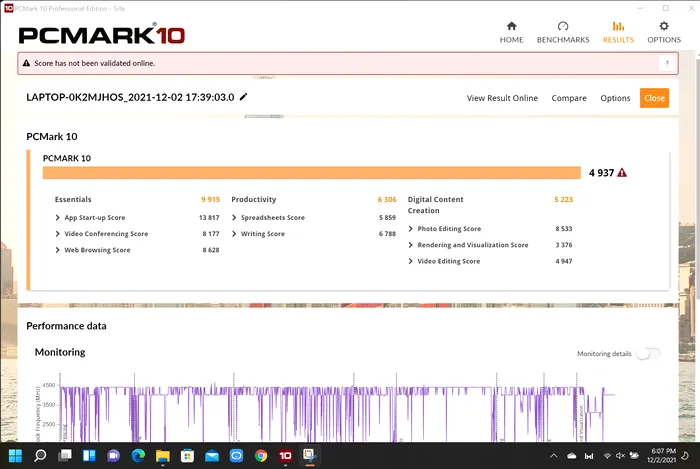Click the red warning triangle beside score 4 937
700x469 pixels.
coord(622,173)
